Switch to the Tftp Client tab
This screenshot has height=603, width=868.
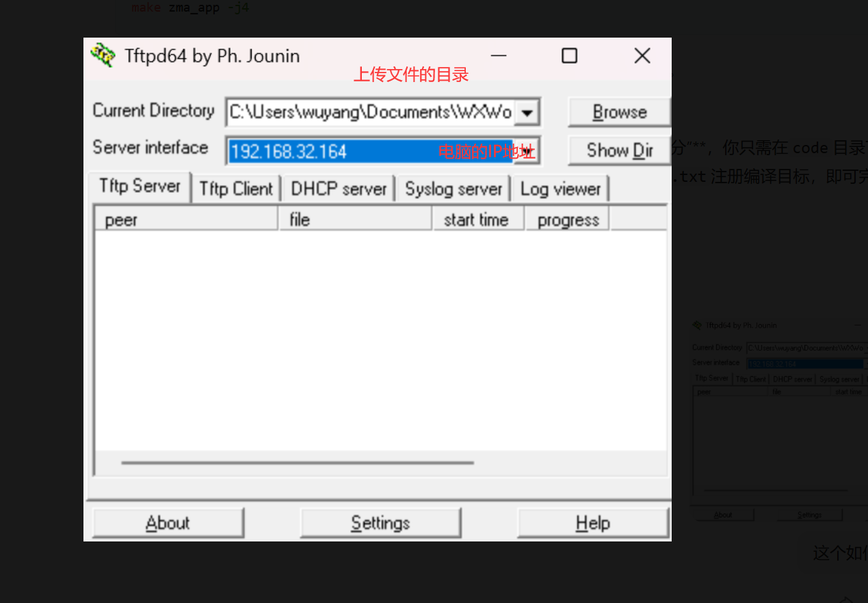236,189
